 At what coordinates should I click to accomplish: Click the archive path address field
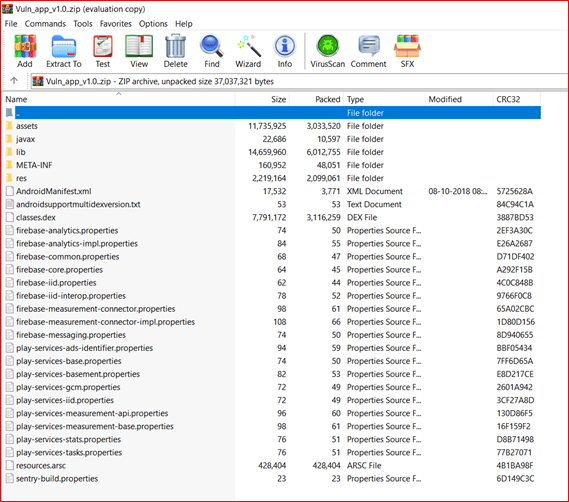point(299,81)
